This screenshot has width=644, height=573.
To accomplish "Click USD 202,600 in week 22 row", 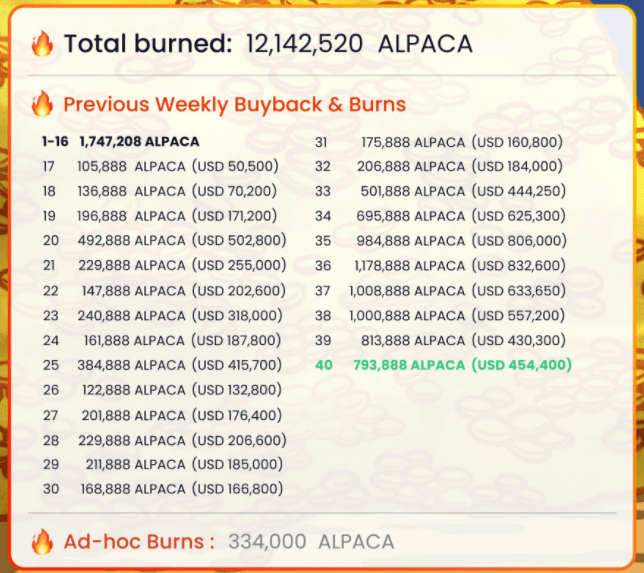I will pyautogui.click(x=239, y=291).
